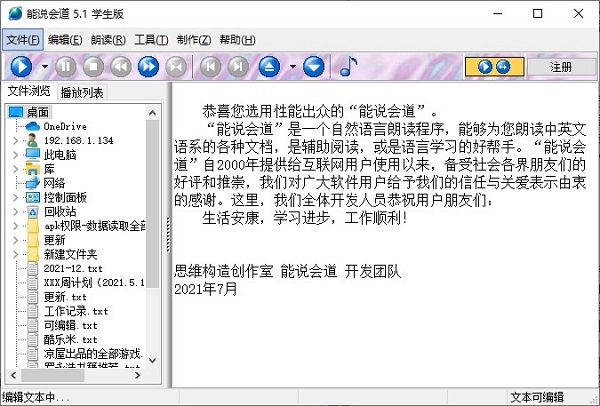This screenshot has width=600, height=406.
Task: Click the file tree scroll-down arrow
Action: (x=152, y=360)
